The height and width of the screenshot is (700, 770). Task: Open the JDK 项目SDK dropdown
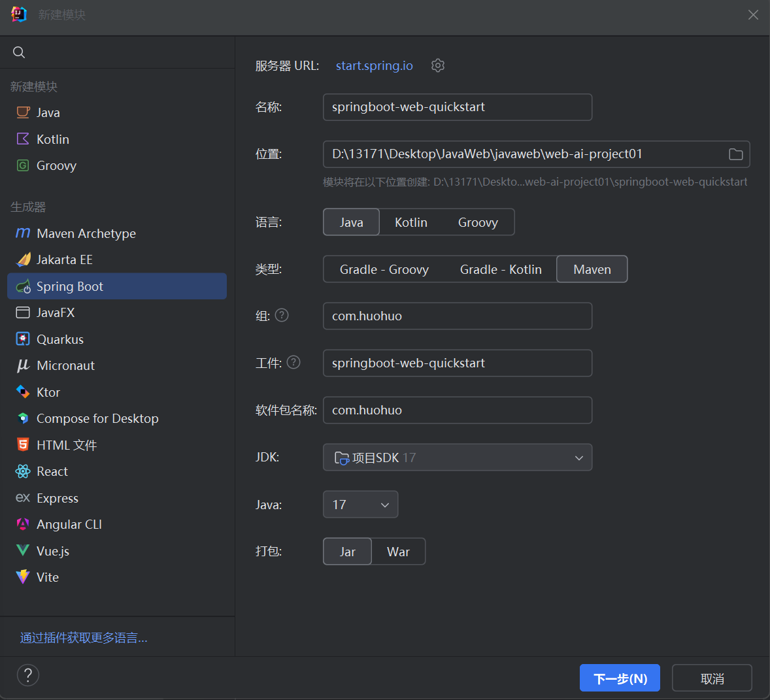(457, 457)
